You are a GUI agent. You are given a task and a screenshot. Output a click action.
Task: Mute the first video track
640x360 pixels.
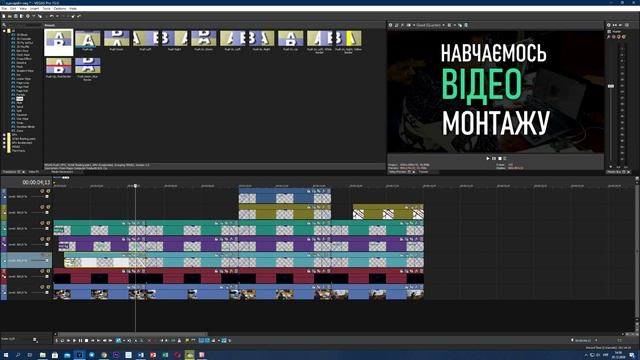pos(42,191)
